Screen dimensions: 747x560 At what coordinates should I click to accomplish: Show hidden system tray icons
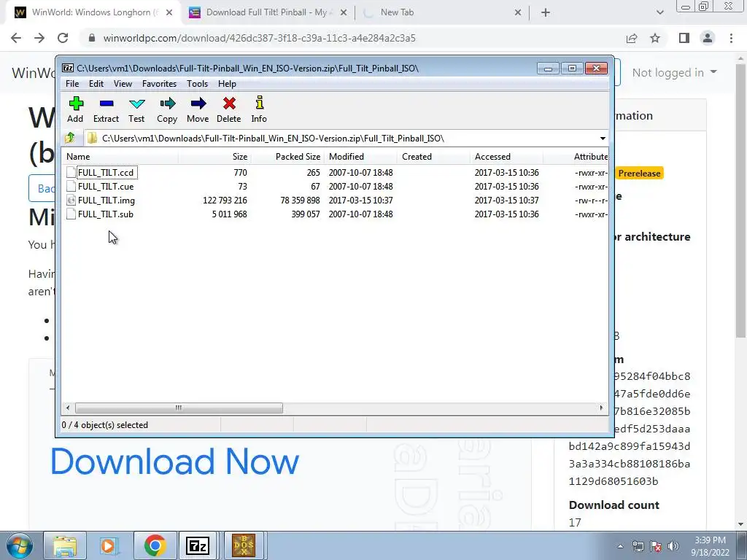point(620,546)
